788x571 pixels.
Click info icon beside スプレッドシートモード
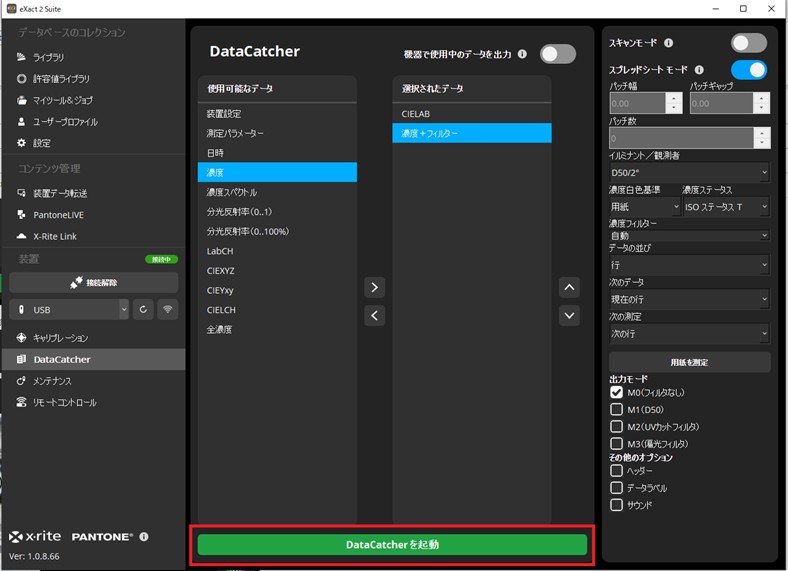click(x=699, y=70)
